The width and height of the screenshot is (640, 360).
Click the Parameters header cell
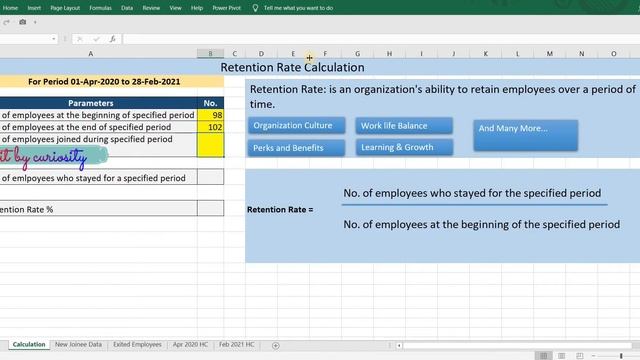(91, 103)
